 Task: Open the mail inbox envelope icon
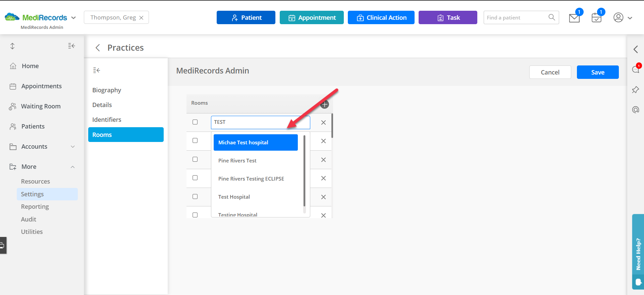click(575, 18)
